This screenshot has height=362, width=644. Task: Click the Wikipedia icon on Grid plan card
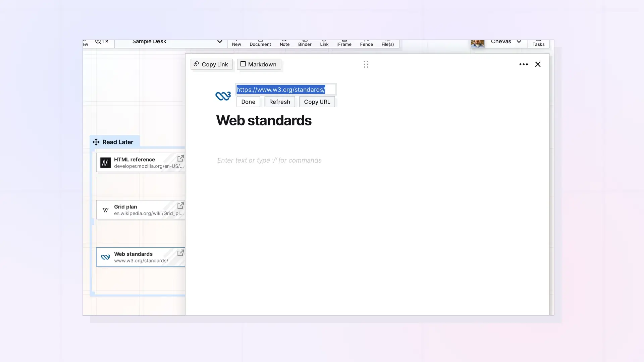click(x=105, y=210)
